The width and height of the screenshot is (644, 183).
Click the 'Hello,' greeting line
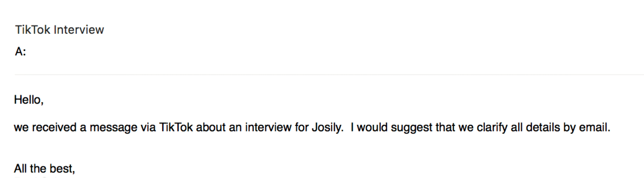pos(29,100)
